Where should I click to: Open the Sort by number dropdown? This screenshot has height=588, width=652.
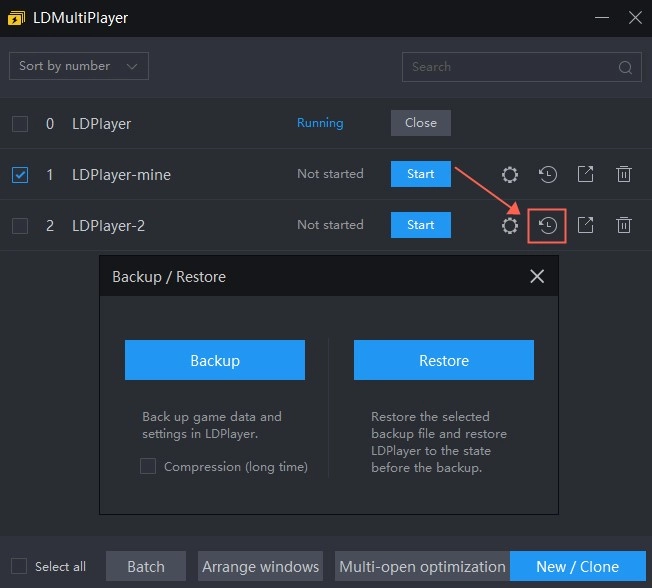pos(79,66)
